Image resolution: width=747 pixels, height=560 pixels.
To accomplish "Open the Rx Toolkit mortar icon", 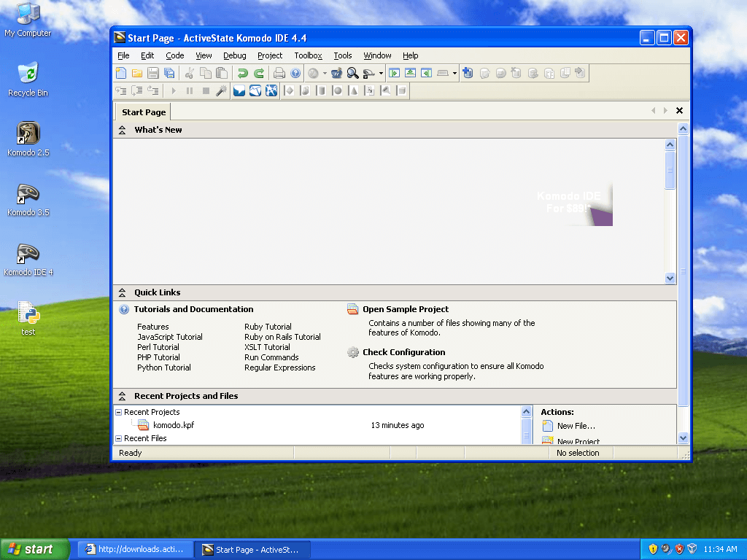I will [x=337, y=73].
